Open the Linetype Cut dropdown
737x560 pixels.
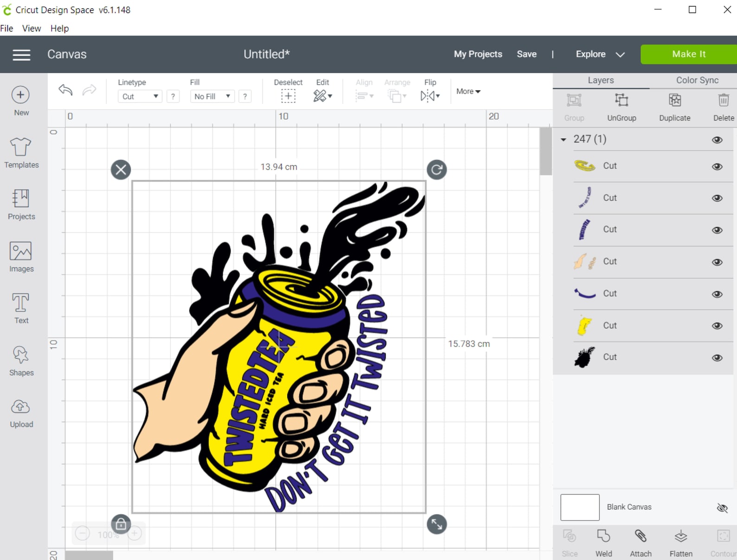click(x=140, y=97)
